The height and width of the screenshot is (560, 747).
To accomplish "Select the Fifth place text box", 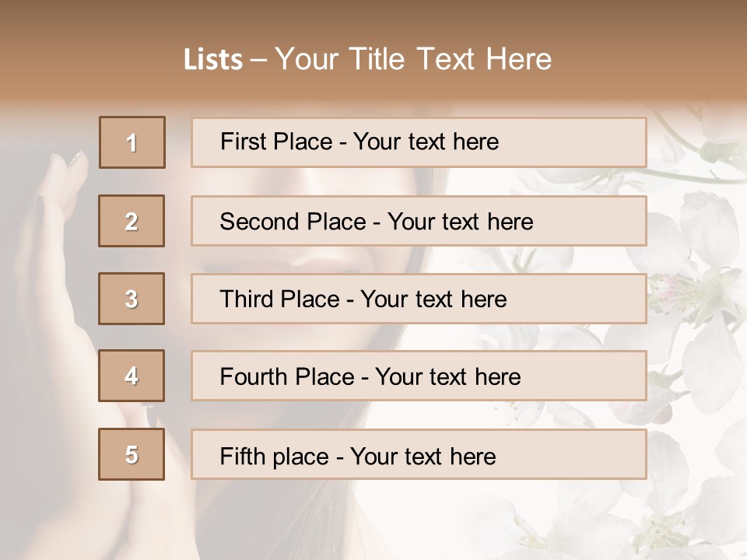I will tap(419, 455).
